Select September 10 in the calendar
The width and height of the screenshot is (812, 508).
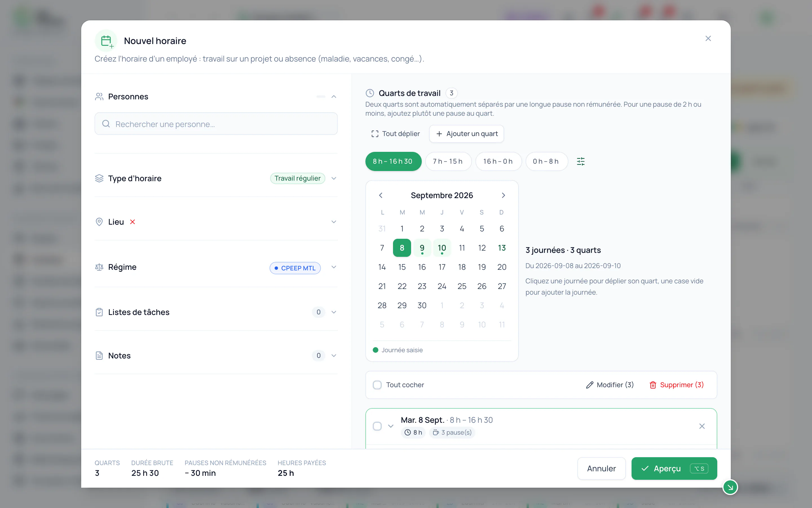(442, 248)
